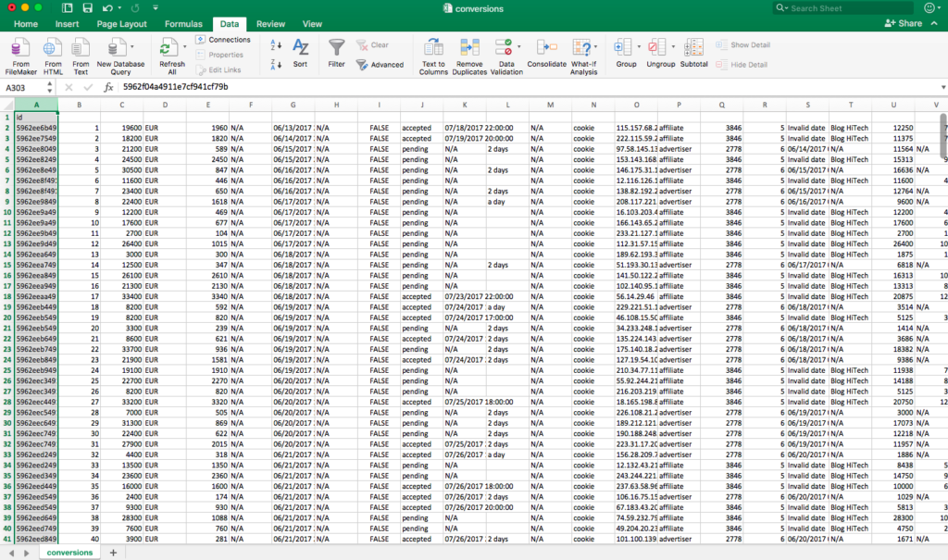The image size is (948, 560).
Task: Open the Review ribbon tab
Action: tap(269, 23)
